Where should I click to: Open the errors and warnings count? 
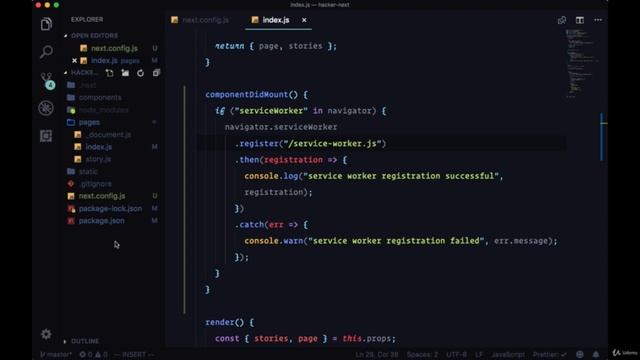point(93,354)
